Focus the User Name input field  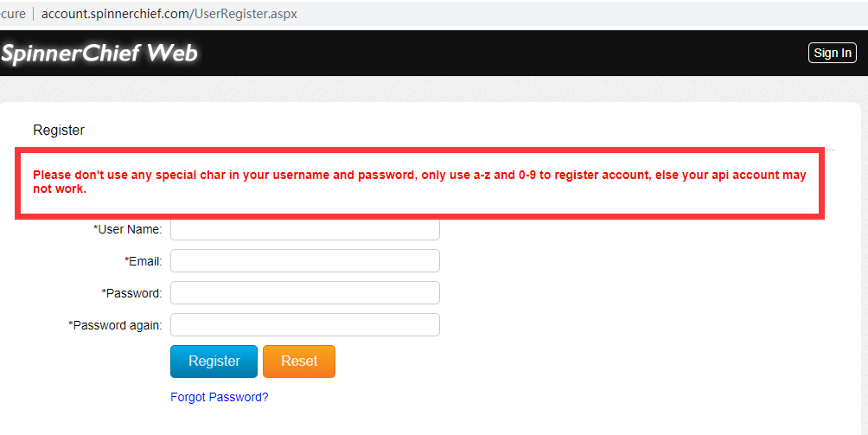304,230
